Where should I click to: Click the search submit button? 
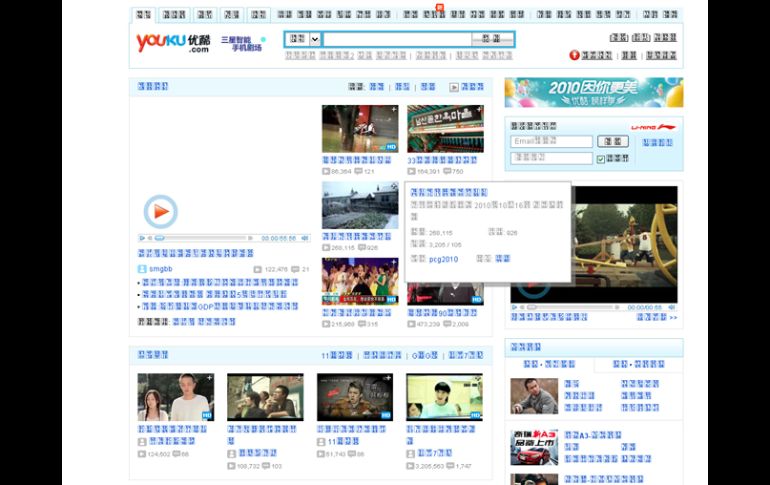[x=490, y=39]
